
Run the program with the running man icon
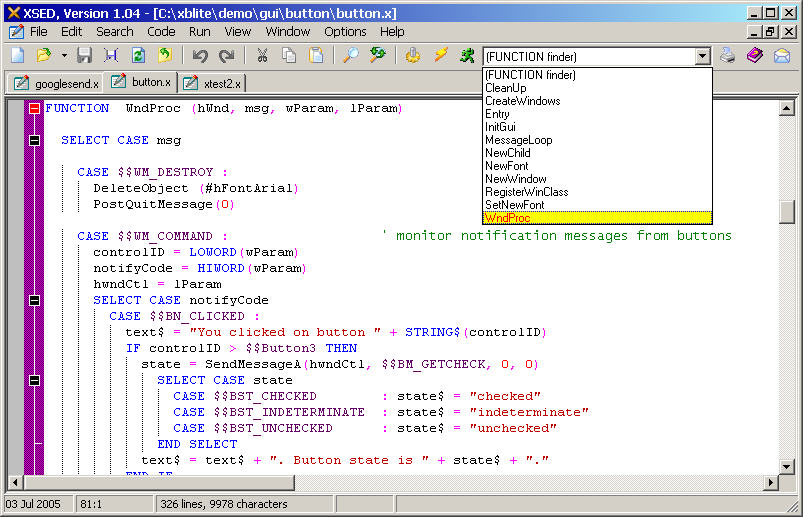click(x=467, y=55)
